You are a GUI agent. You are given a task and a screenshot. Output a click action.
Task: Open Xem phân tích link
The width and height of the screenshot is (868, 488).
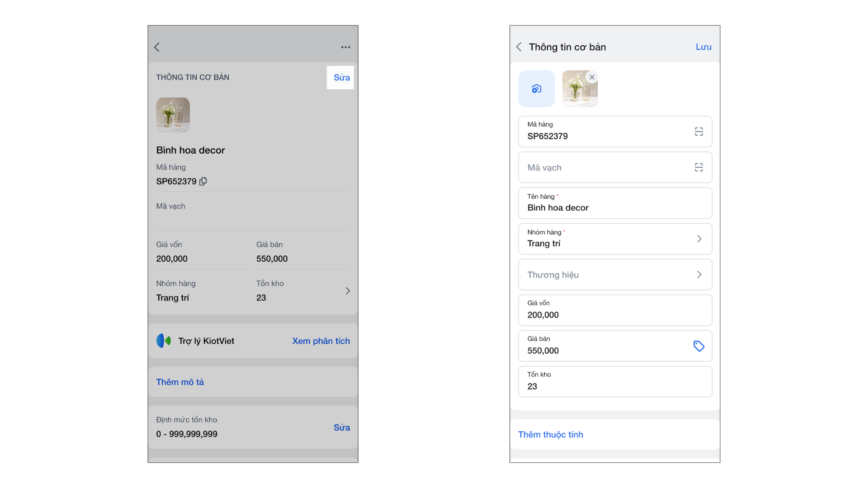[321, 341]
